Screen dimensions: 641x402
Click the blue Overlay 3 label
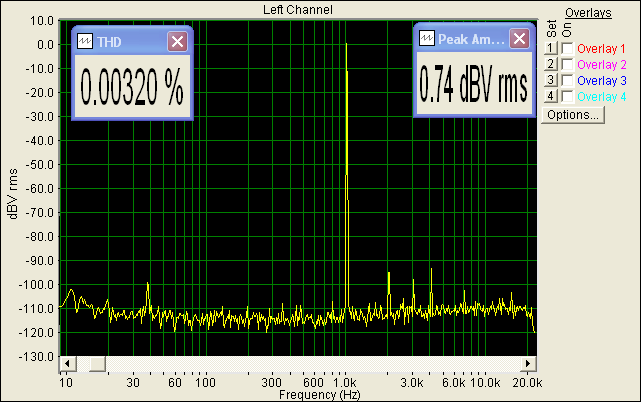point(601,81)
